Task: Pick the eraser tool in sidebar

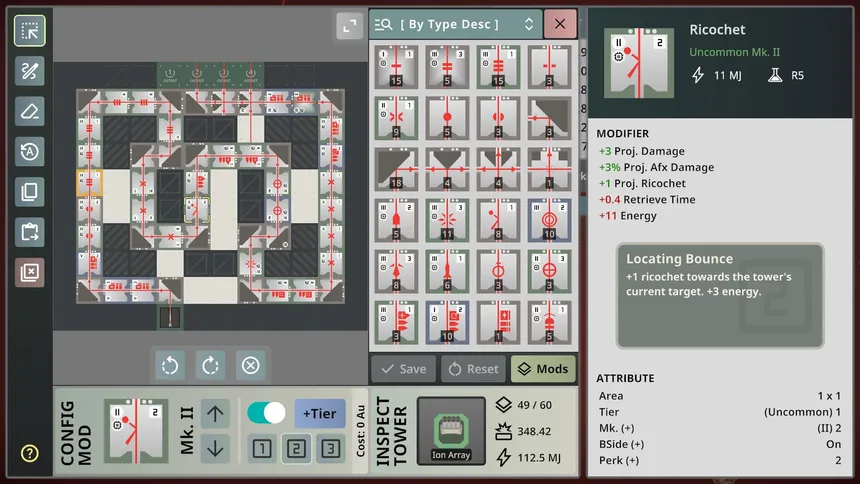Action: point(29,111)
